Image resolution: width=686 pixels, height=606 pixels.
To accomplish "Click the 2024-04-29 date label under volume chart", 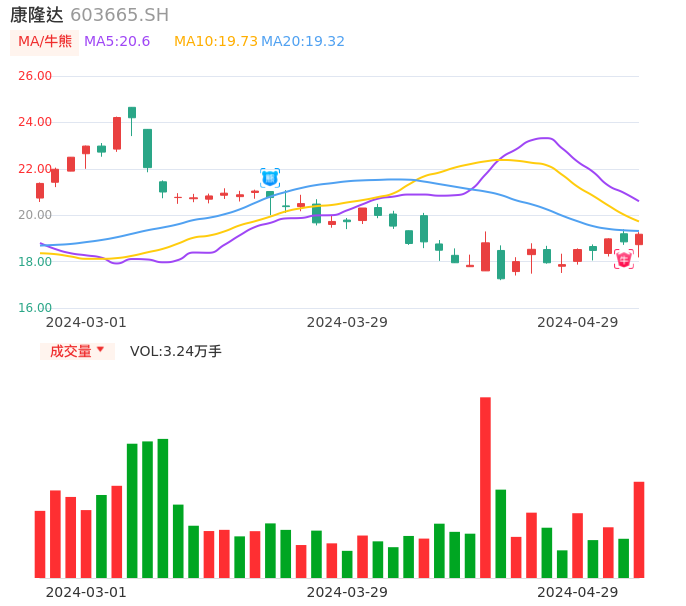I will 578,592.
